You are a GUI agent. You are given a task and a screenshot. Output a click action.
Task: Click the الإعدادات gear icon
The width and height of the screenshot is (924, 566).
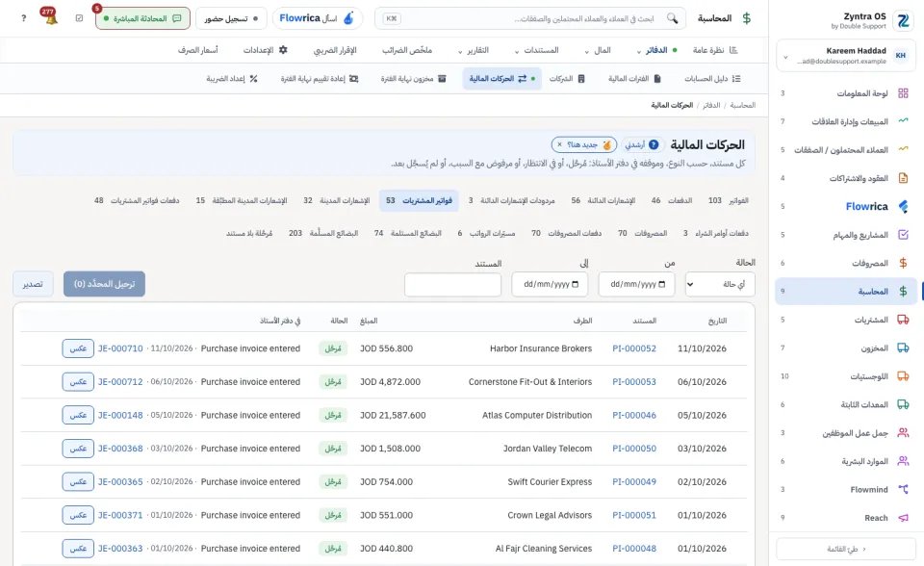point(283,50)
